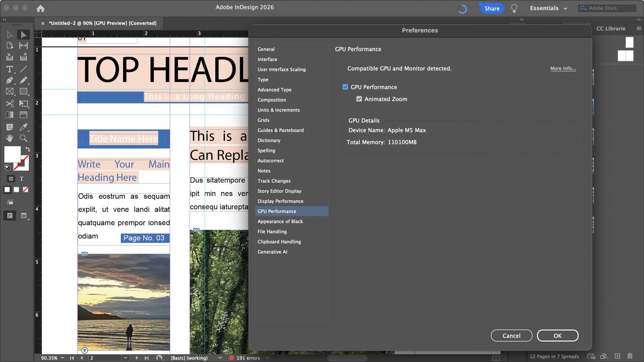Uncheck the Animated Zoom checkbox
This screenshot has width=644, height=362.
pyautogui.click(x=359, y=99)
